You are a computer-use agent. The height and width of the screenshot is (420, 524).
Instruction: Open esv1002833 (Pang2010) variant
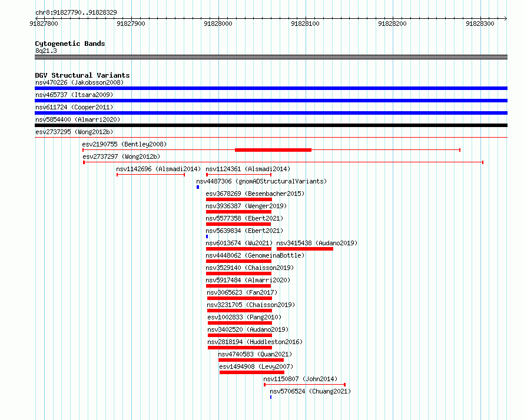pos(244,317)
